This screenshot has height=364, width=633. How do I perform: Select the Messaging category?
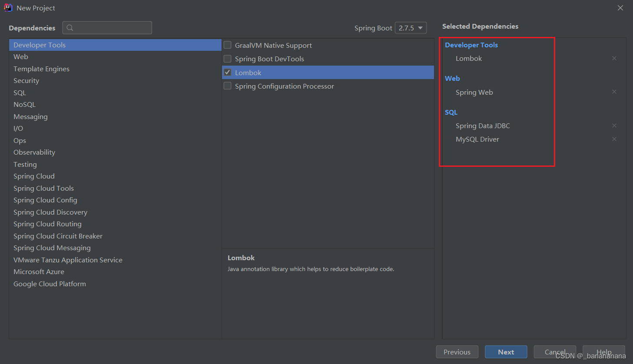115,116
